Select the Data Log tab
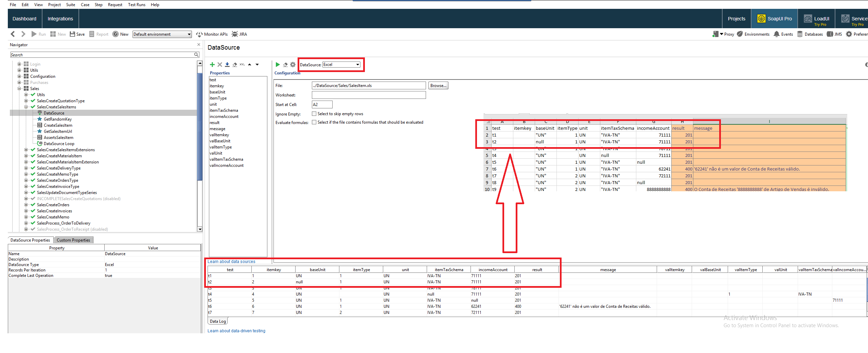Screen dimensions: 868x353 218,321
